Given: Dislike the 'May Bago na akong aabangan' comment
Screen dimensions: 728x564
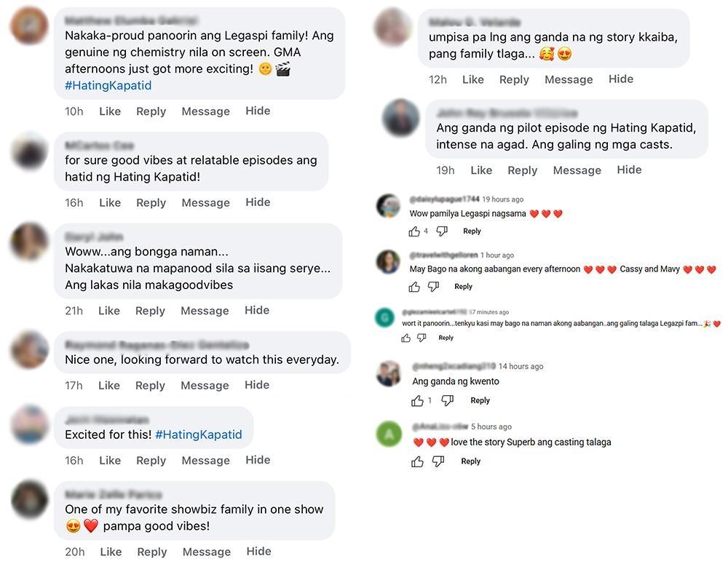Looking at the screenshot, I should point(433,287).
